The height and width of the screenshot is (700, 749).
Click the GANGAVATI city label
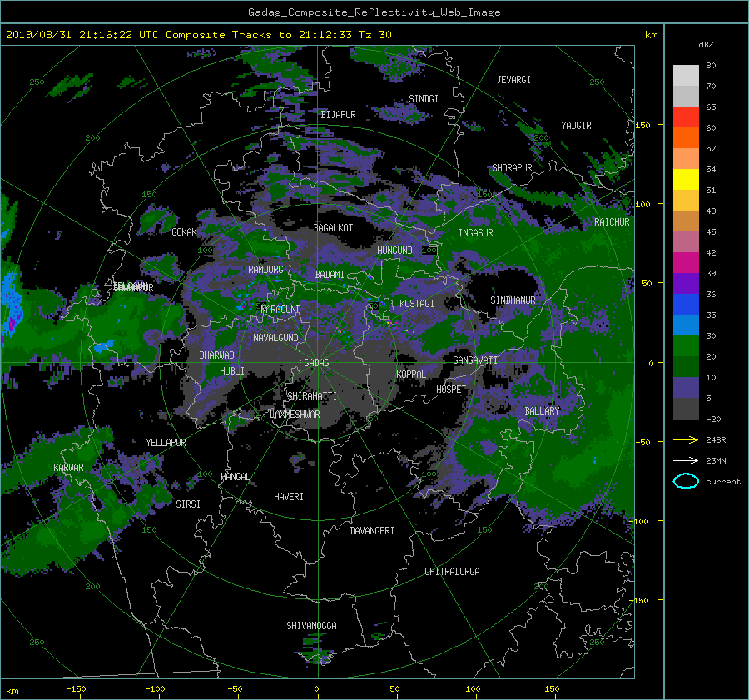point(475,360)
